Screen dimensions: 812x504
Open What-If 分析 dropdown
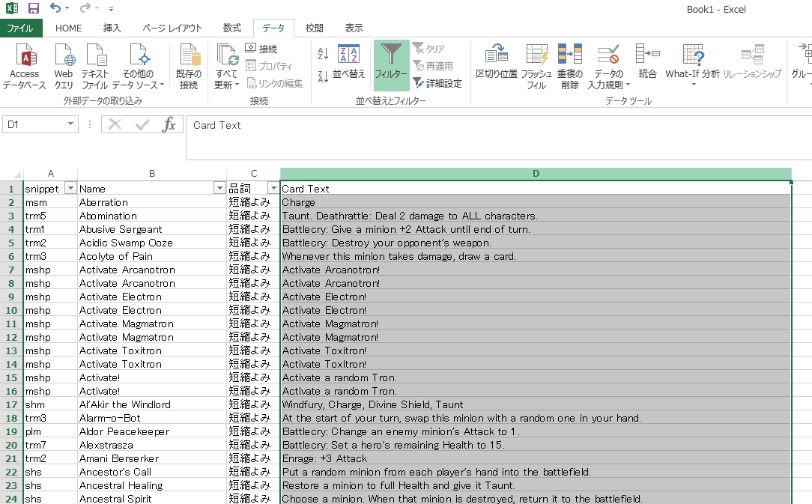coord(692,64)
